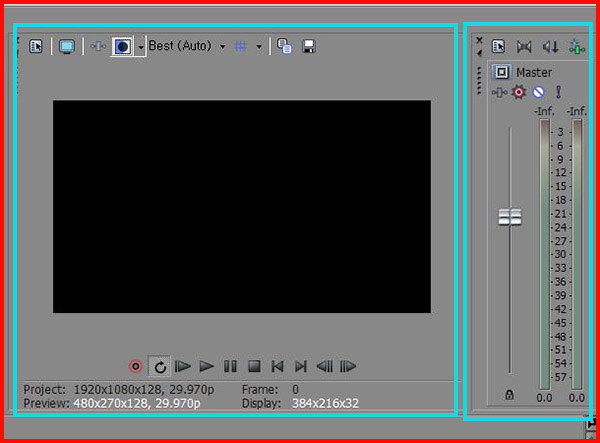Toggle Loop Playback button
Viewport: 600px width, 443px height.
tap(160, 366)
